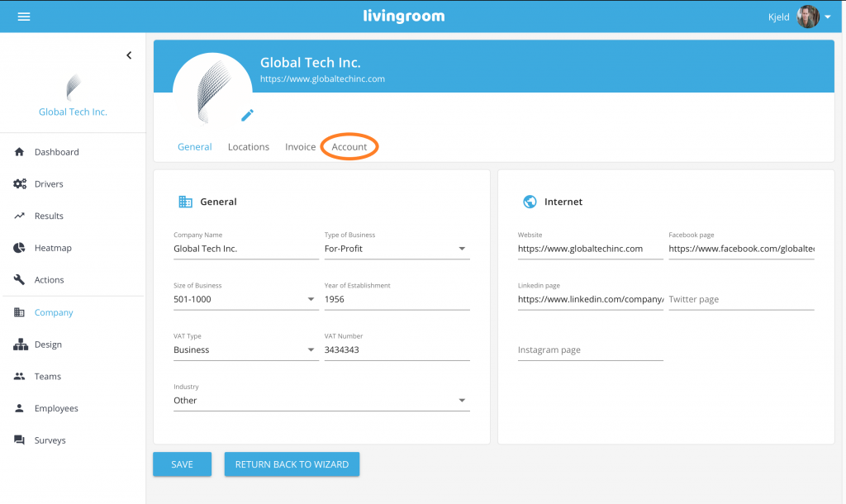Switch to the Account tab
846x504 pixels.
[x=349, y=147]
